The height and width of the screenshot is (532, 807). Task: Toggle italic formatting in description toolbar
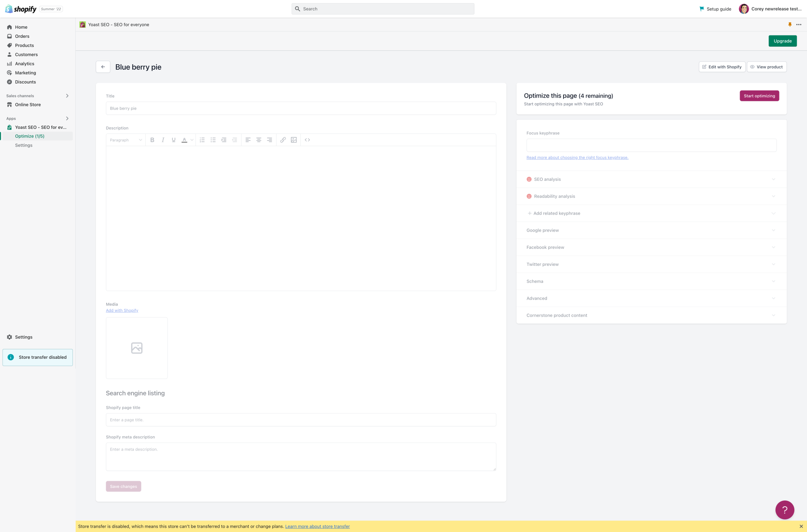point(163,140)
